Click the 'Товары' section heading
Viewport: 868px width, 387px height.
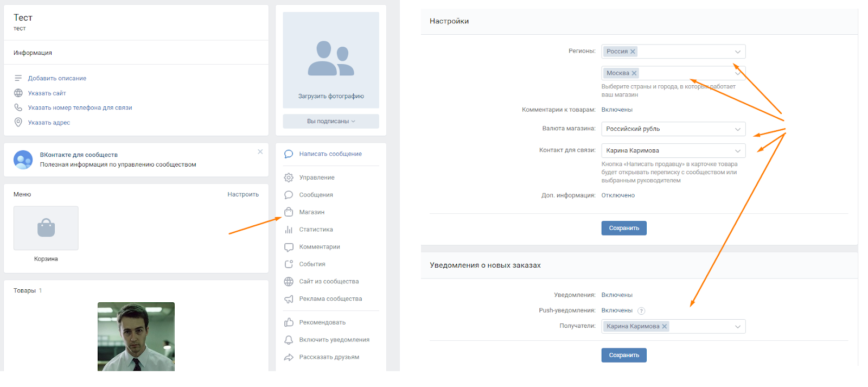tap(24, 291)
